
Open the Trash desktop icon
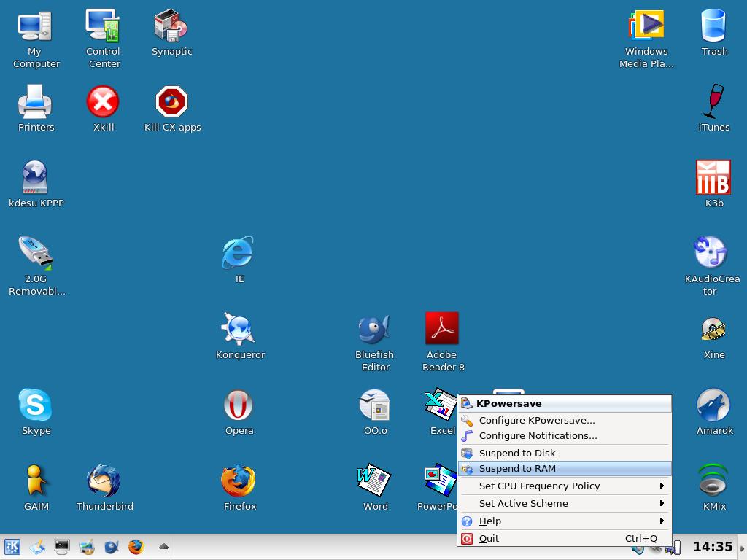pyautogui.click(x=713, y=26)
